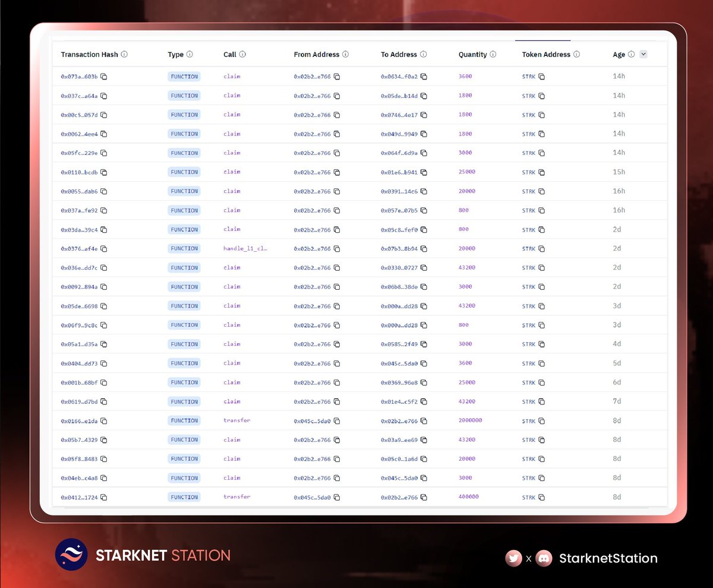Image resolution: width=713 pixels, height=588 pixels.
Task: Show info for Type column
Action: click(x=190, y=54)
